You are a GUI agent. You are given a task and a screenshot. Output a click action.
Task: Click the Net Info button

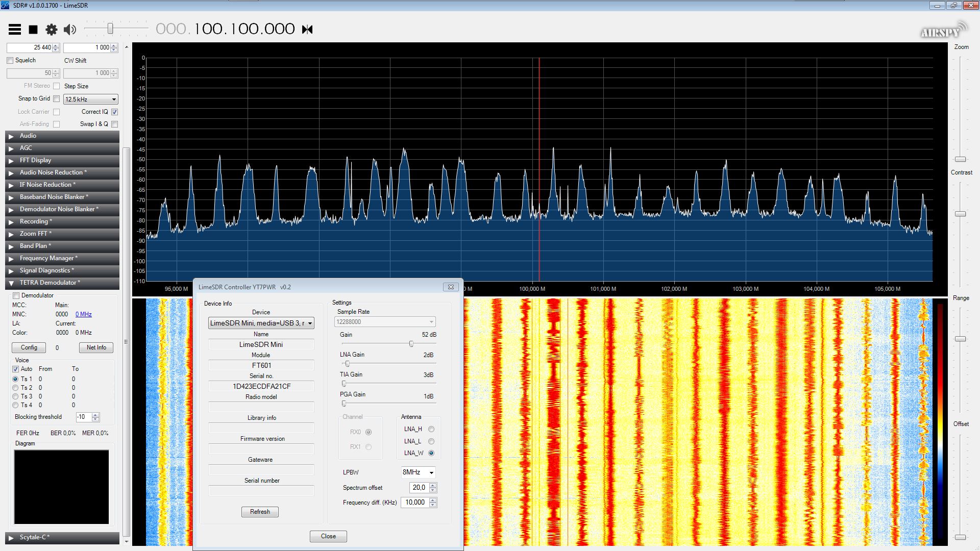pyautogui.click(x=96, y=347)
